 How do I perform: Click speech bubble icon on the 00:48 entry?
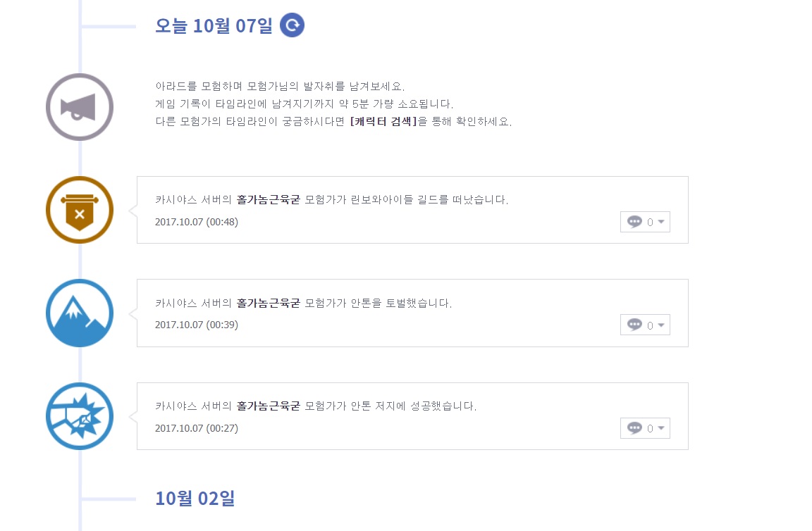coord(634,222)
